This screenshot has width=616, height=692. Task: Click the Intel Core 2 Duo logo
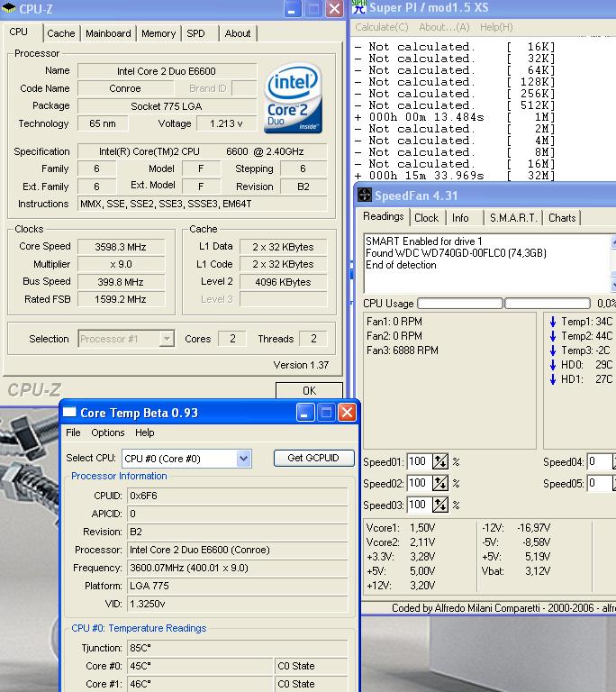tap(293, 98)
